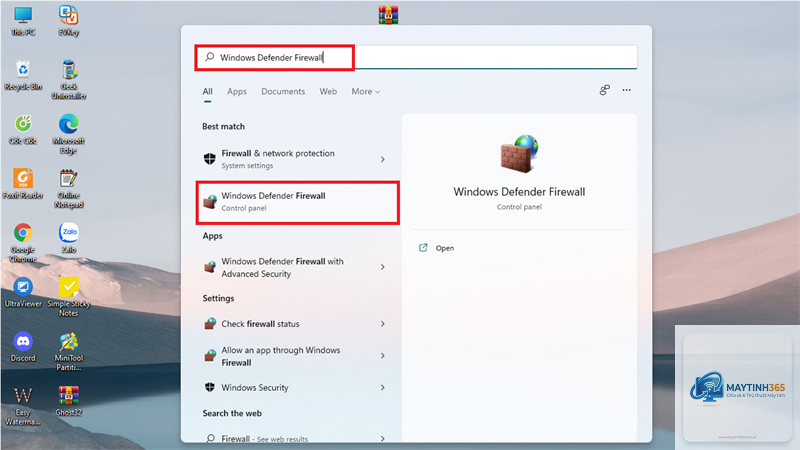This screenshot has width=800, height=450.
Task: Click the WinRAR icon above search panel
Action: (388, 15)
